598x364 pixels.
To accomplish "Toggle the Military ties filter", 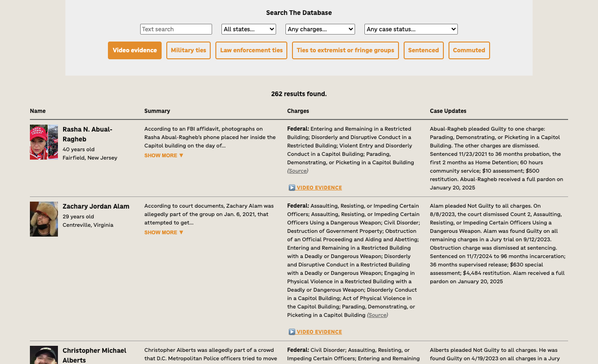I will (188, 50).
